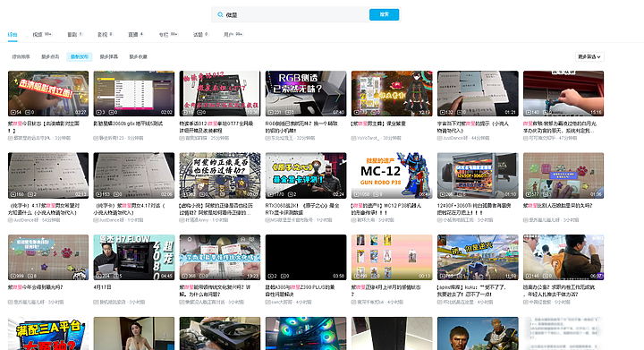Open the title starting RGB侧透已索然无味
Image resolution: width=644 pixels, height=350 pixels.
tap(301, 126)
